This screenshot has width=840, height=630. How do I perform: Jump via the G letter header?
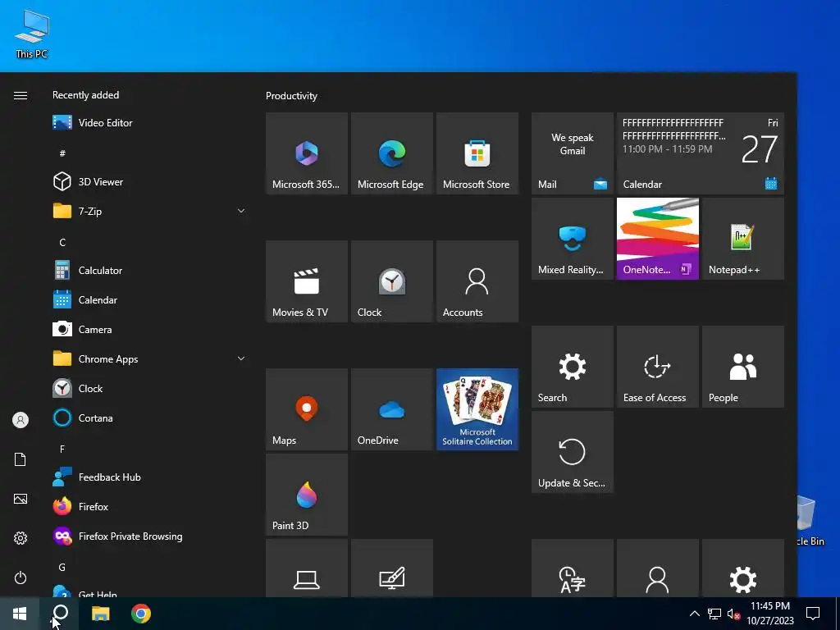(x=62, y=567)
